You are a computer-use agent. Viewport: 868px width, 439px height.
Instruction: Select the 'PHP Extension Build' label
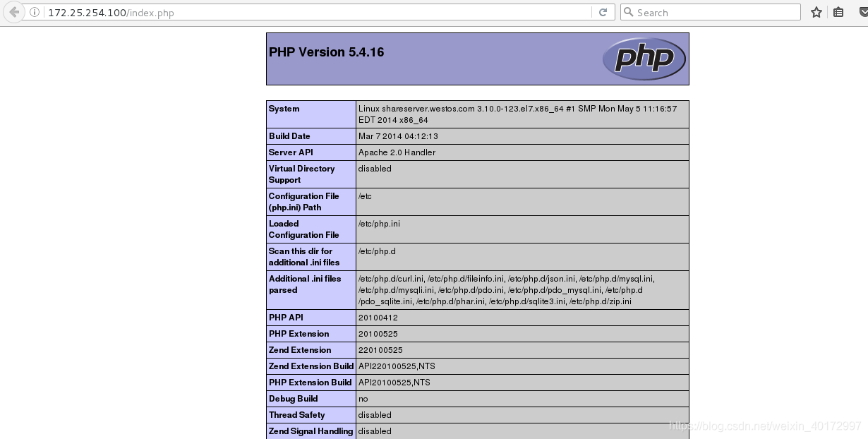[310, 383]
